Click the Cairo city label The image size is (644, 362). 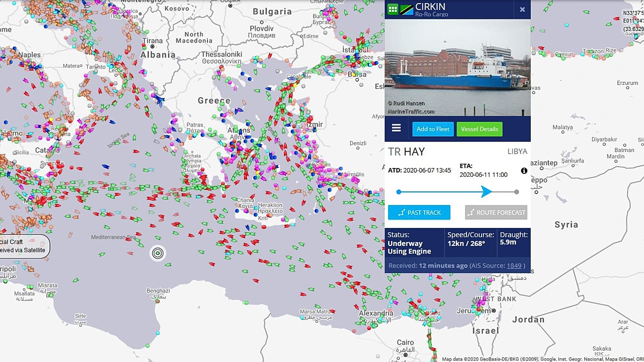405,342
